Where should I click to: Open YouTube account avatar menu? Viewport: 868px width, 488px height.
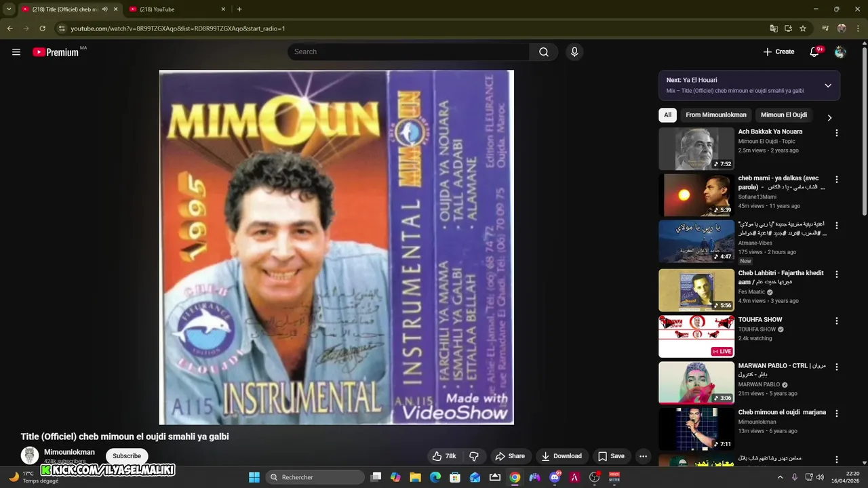coord(840,52)
